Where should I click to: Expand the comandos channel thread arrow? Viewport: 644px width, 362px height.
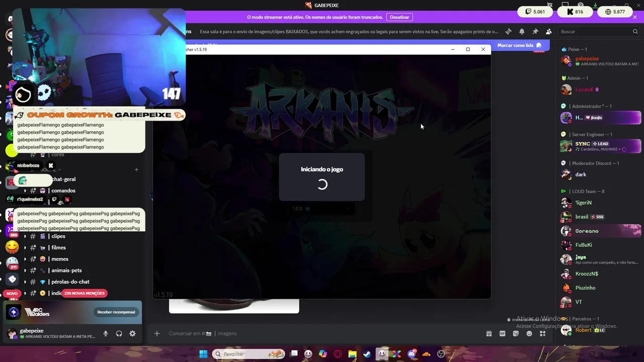(25, 191)
